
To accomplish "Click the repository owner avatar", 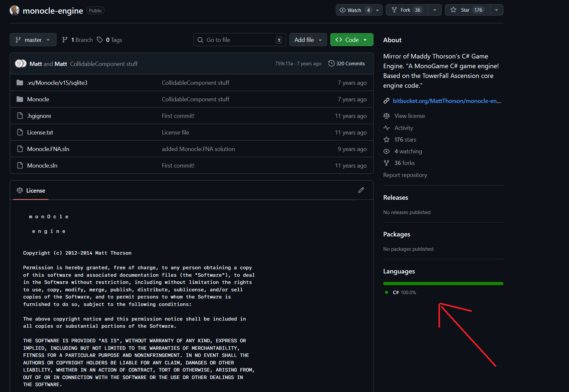I will coord(15,10).
